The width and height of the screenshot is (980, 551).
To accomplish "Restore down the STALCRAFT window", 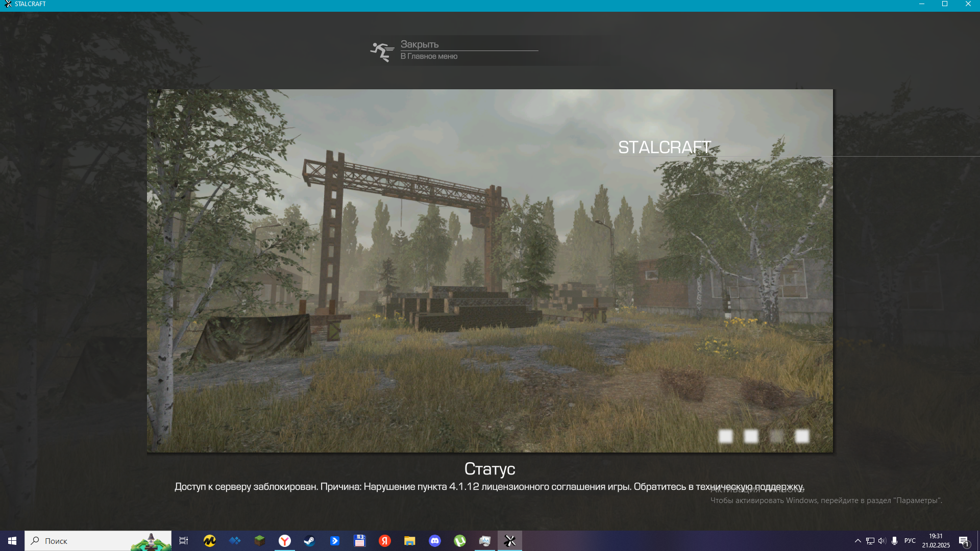I will coord(945,4).
